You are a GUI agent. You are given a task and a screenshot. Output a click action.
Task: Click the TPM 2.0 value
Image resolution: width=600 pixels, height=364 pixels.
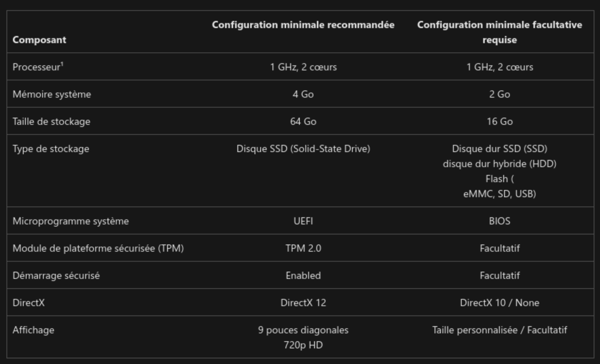[303, 248]
